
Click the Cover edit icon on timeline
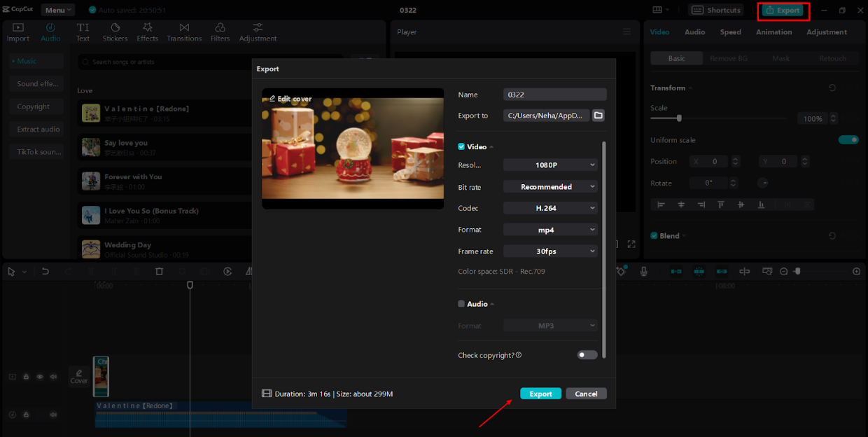coord(79,376)
